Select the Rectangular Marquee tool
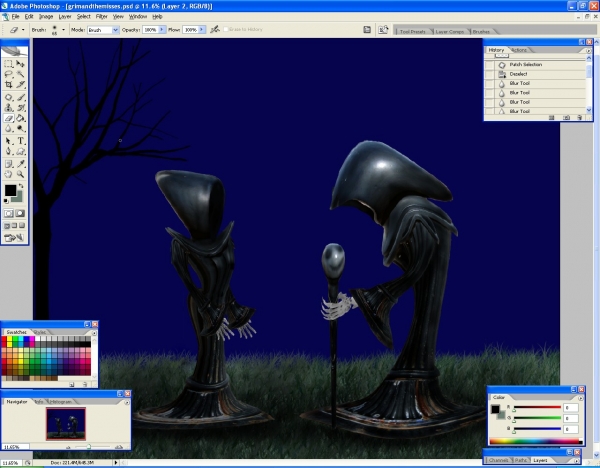 8,64
